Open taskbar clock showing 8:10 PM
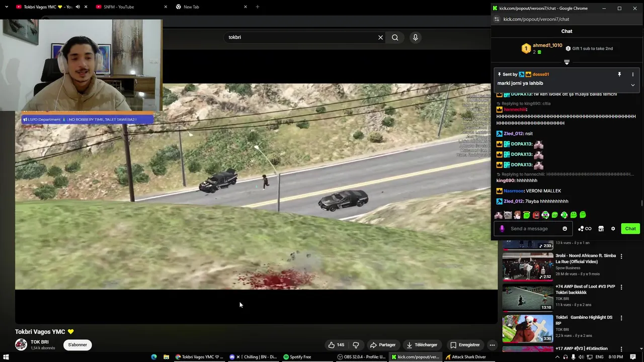This screenshot has height=362, width=644. [616, 357]
